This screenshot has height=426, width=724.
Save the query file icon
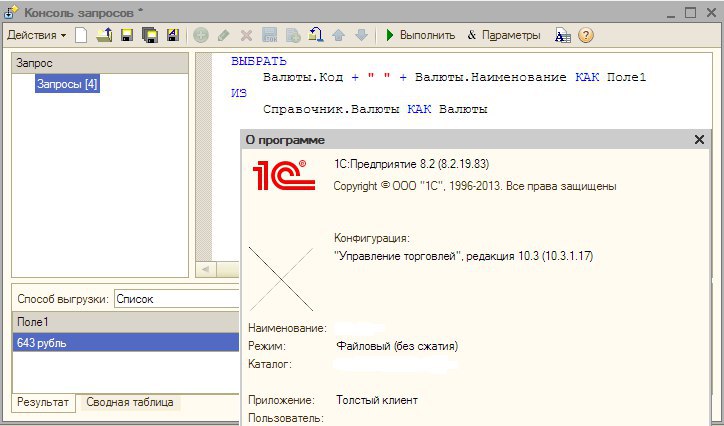[x=127, y=35]
